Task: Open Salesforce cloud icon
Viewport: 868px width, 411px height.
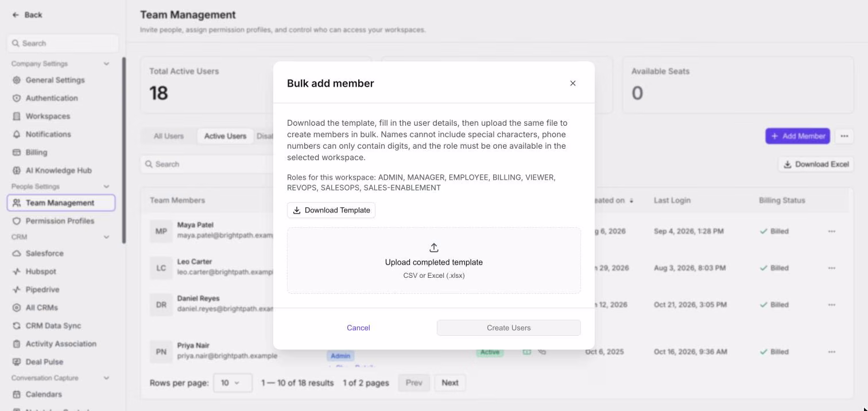Action: click(17, 254)
